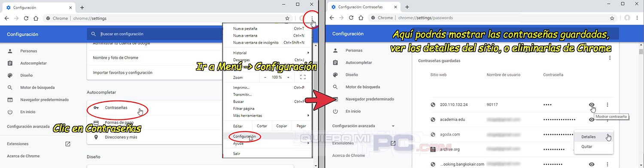Switch to the Configuración: Contraseñas tab
Image resolution: width=644 pixels, height=168 pixels.
(364, 7)
